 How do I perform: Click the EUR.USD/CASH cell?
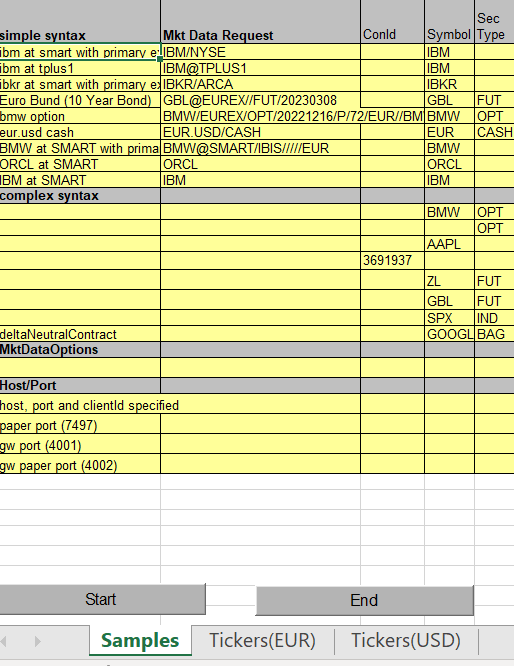tap(260, 132)
